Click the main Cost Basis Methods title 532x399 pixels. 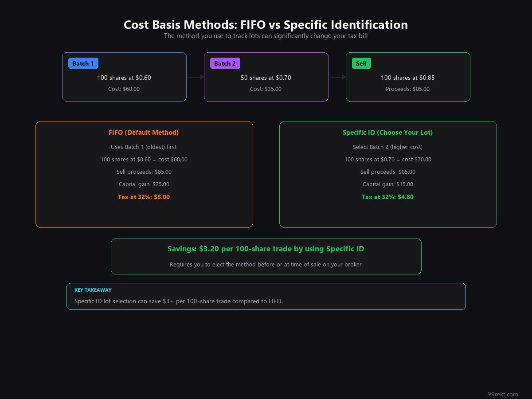[x=266, y=25]
